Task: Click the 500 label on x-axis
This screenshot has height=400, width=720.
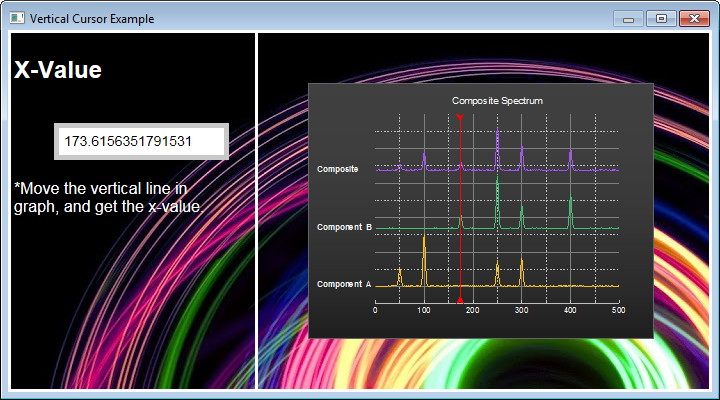Action: point(618,310)
